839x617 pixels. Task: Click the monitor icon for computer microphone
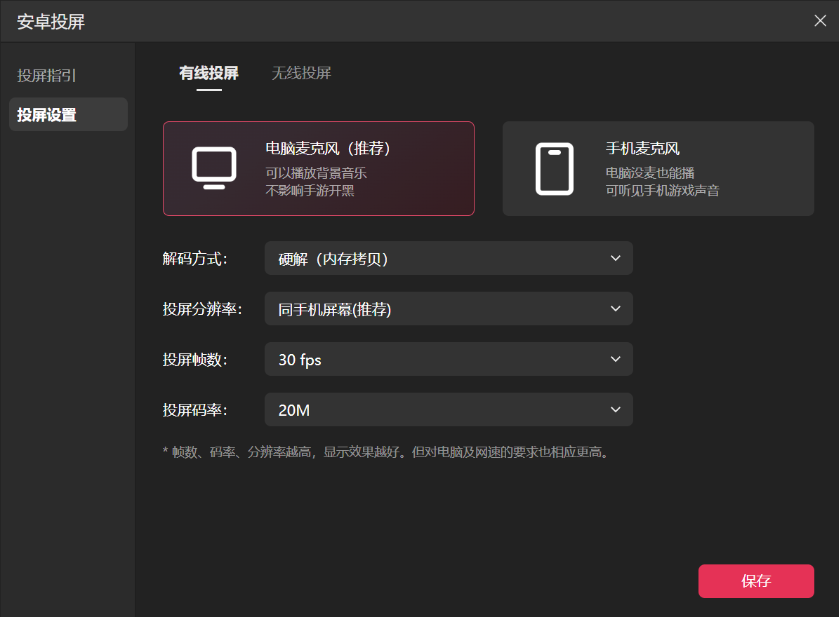click(x=213, y=168)
